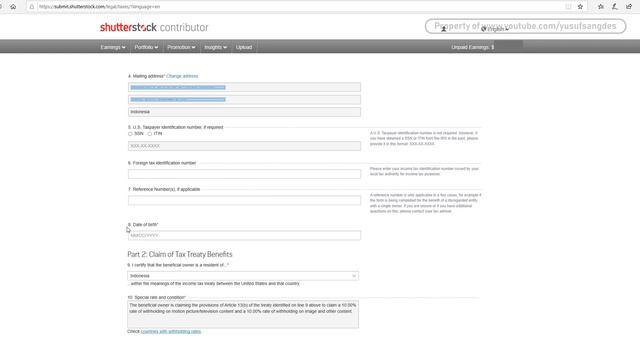Open the Earnings dropdown menu
640x360 pixels.
click(x=113, y=47)
